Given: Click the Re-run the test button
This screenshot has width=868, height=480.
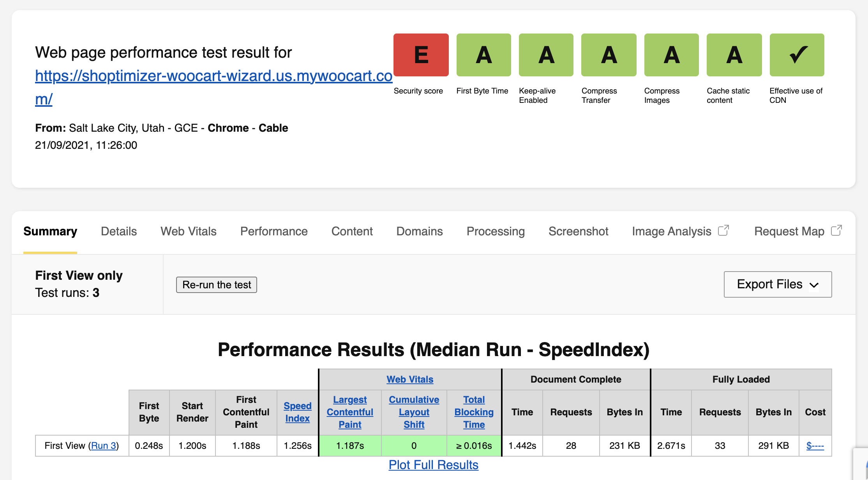Looking at the screenshot, I should (x=217, y=285).
